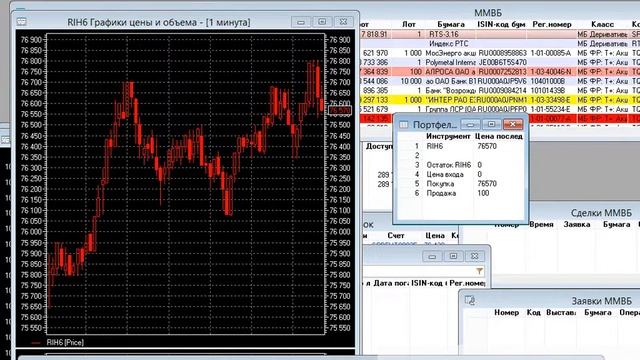The image size is (640, 360).
Task: Click the Остаток RIH6 row in Портфел
Action: pos(461,165)
